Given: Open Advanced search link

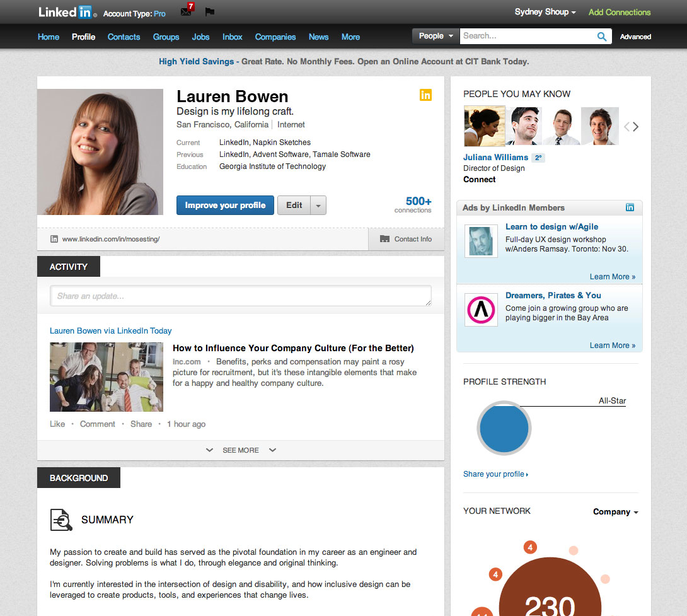Looking at the screenshot, I should coord(635,37).
